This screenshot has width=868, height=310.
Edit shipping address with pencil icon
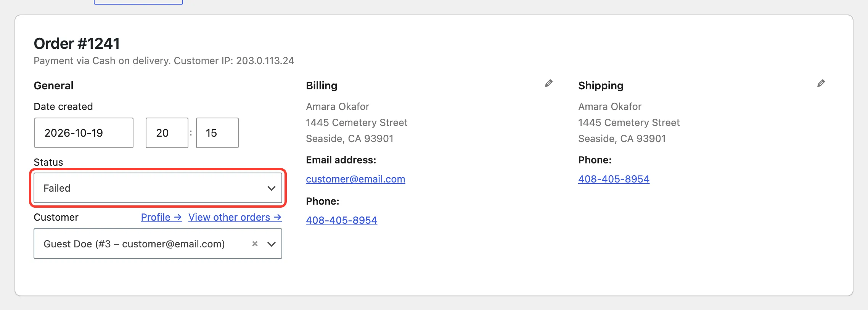pos(821,83)
